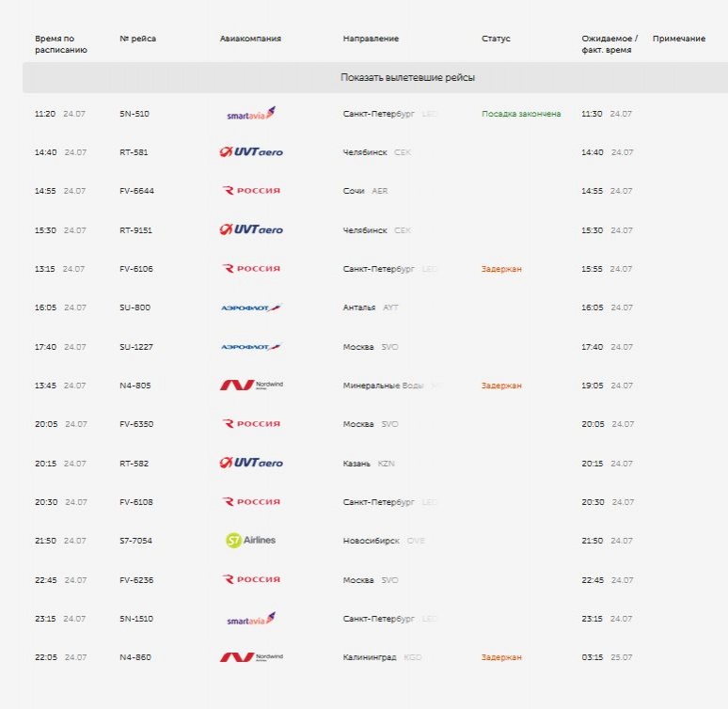Viewport: 728px width, 709px height.
Task: Click the Аэрофлот logo for flight SU-1227
Action: 251,347
